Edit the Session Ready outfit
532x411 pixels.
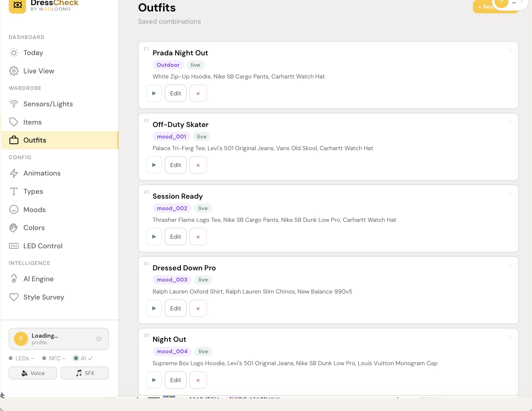[176, 237]
